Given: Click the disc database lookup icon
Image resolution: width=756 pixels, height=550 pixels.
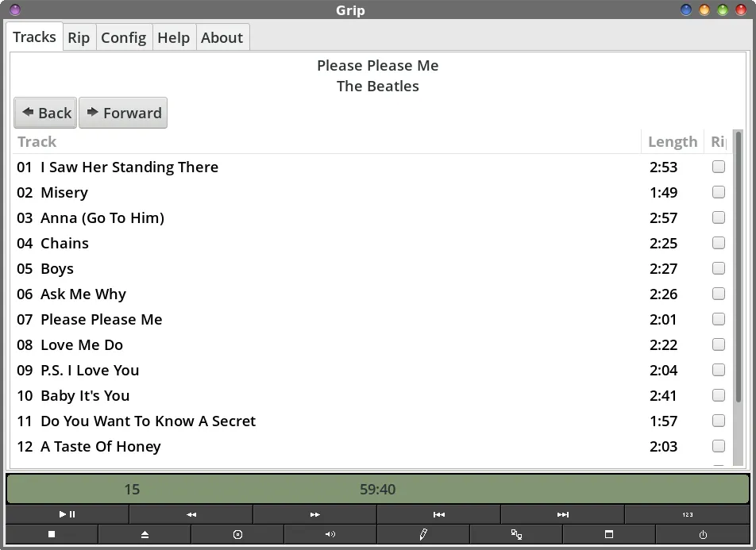Looking at the screenshot, I should 516,534.
